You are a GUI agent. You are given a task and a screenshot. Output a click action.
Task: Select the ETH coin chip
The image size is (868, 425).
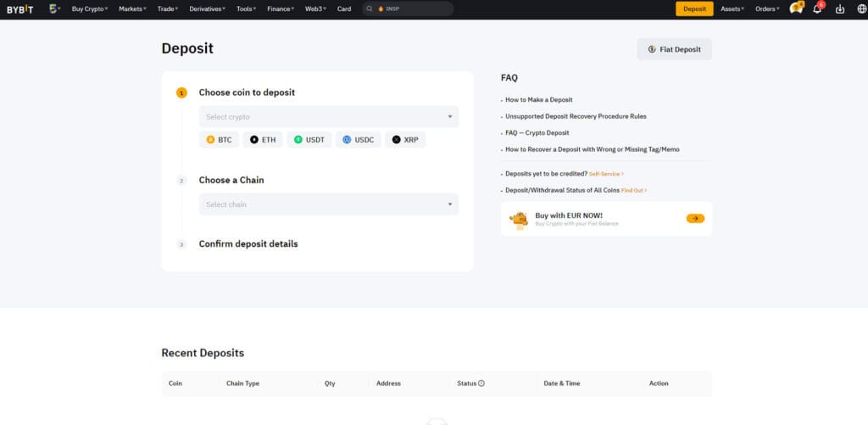(263, 140)
